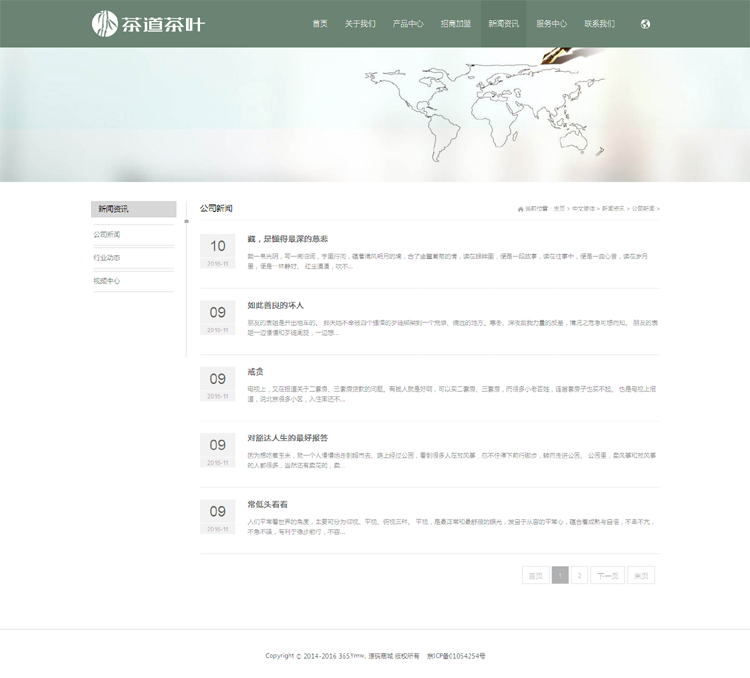Select 新闻资讯 in the top navigation

(x=504, y=23)
